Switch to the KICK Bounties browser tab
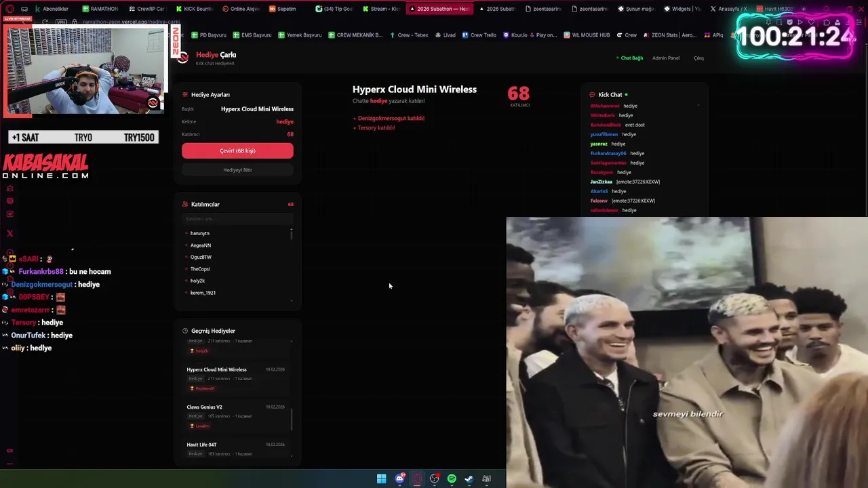This screenshot has width=868, height=488. tap(193, 9)
